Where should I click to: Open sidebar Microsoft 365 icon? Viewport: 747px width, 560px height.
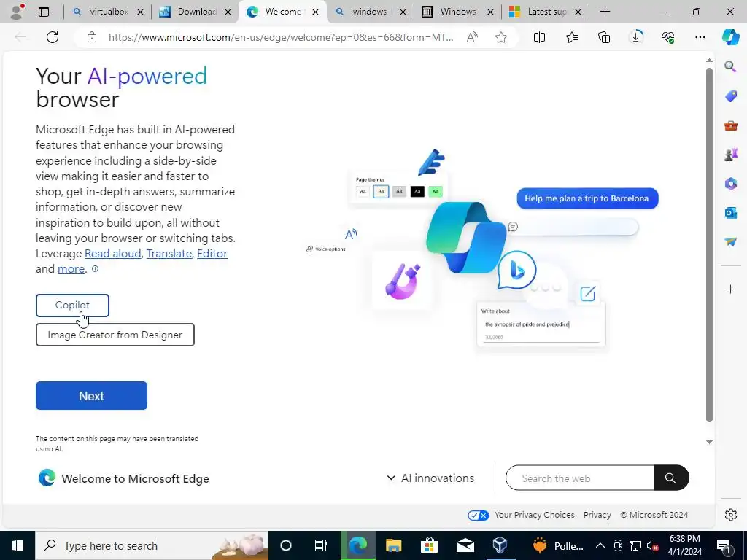click(x=730, y=183)
